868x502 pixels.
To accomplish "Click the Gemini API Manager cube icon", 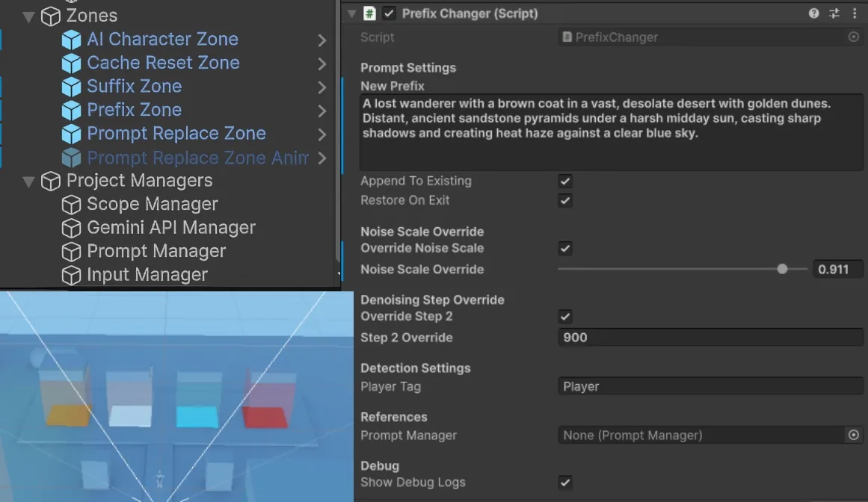I will (x=71, y=228).
